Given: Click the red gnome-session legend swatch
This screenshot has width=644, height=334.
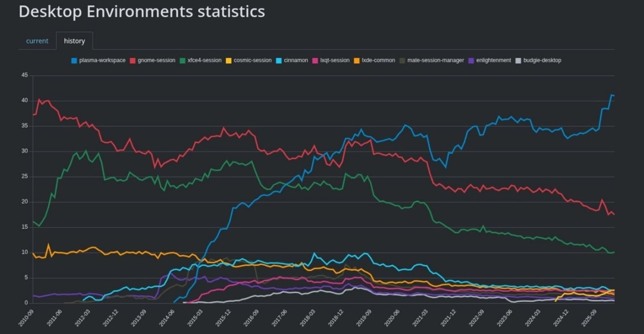Looking at the screenshot, I should [133, 60].
